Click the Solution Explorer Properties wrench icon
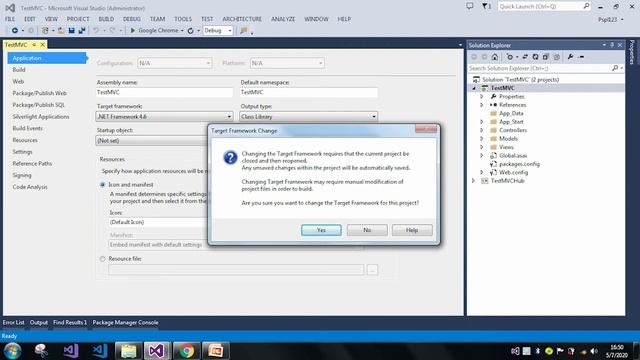Screen dimensions: 640x360 (x=570, y=57)
